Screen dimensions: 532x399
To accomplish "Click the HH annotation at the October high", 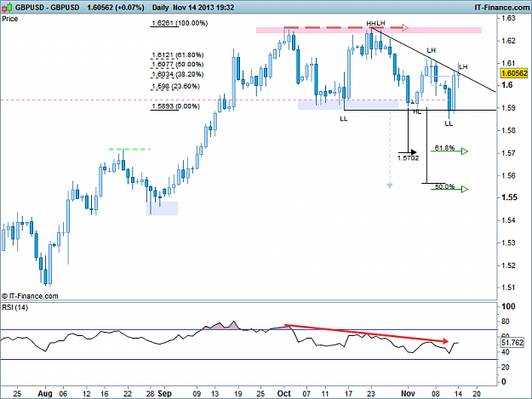I will pos(371,23).
